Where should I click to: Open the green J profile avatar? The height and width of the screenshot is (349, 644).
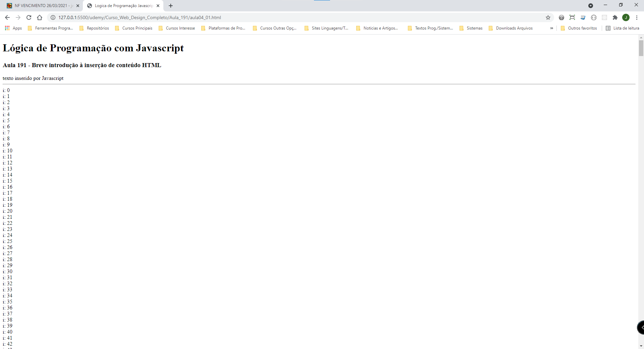(626, 17)
